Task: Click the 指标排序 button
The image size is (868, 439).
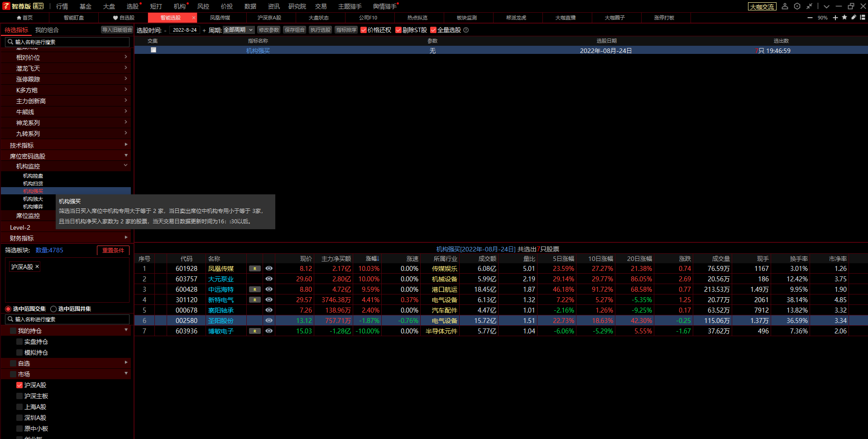Action: coord(346,30)
